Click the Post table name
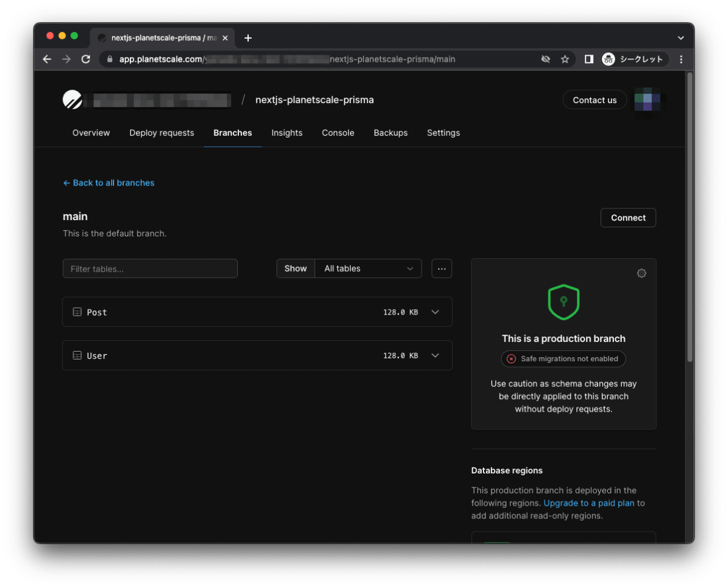The width and height of the screenshot is (728, 588). (96, 312)
